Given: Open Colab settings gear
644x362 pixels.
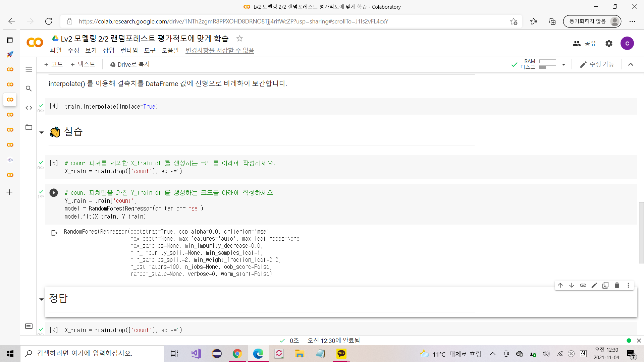Looking at the screenshot, I should point(609,43).
